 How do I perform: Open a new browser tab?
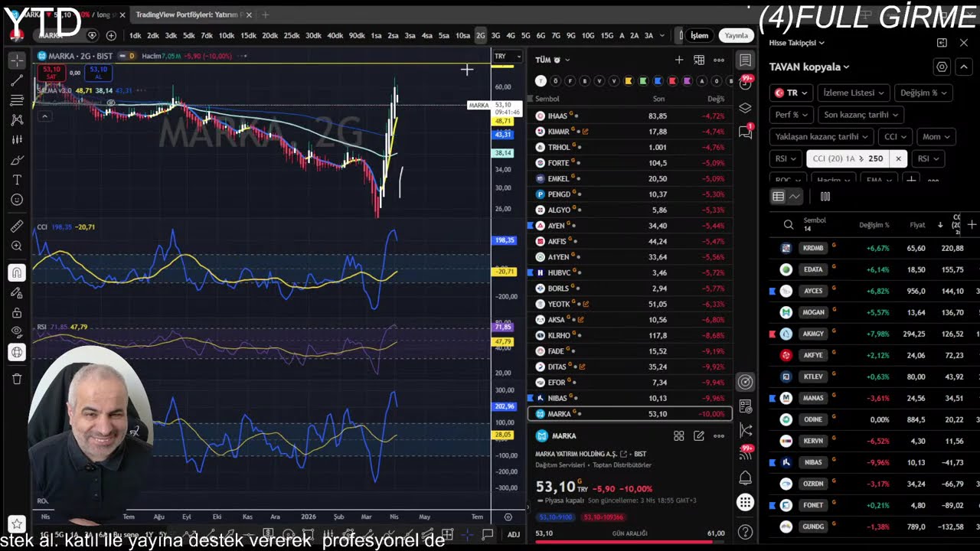[266, 15]
